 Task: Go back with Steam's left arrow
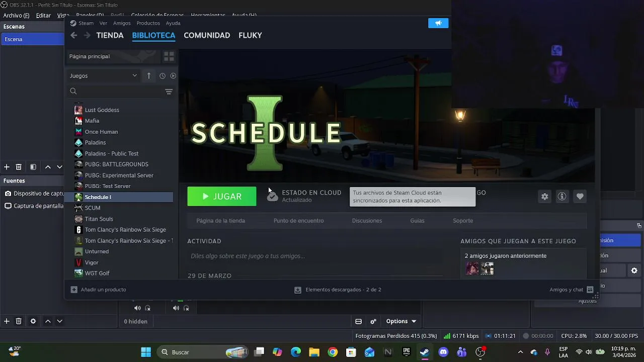[x=74, y=35]
